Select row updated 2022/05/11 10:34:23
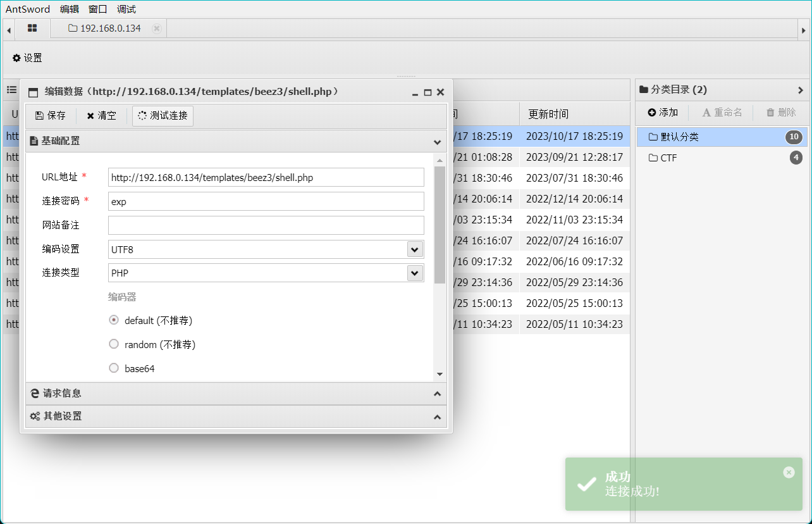 (574, 324)
